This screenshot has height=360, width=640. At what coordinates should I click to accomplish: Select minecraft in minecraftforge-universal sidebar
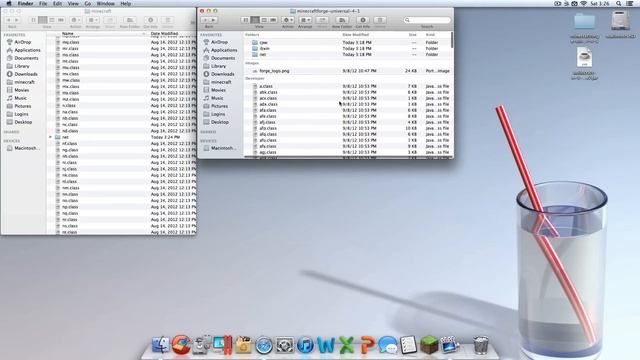tap(218, 82)
